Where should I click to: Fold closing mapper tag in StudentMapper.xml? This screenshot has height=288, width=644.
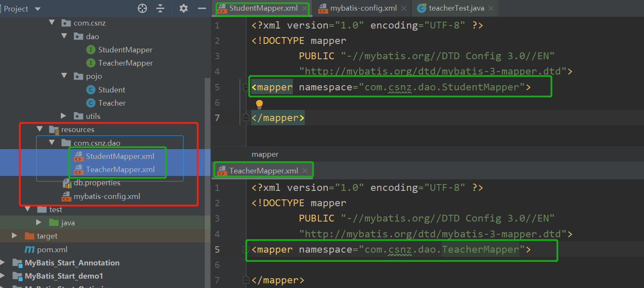click(x=246, y=118)
